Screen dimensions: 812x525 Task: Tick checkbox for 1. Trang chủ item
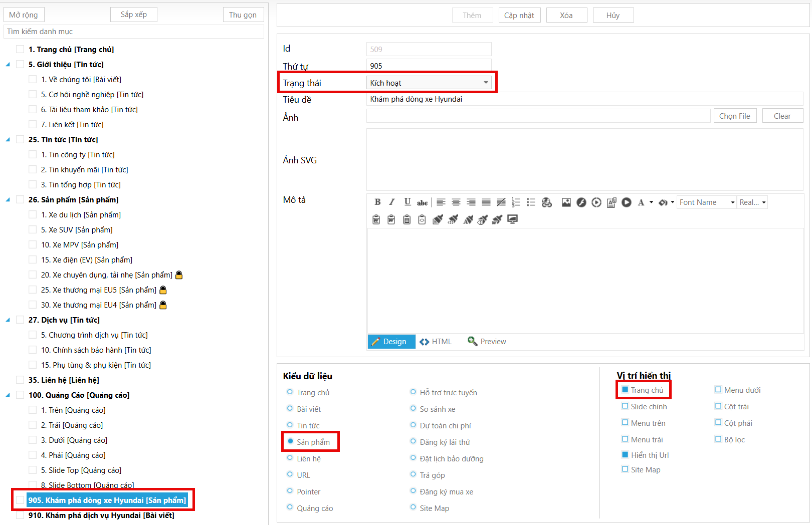pyautogui.click(x=20, y=49)
